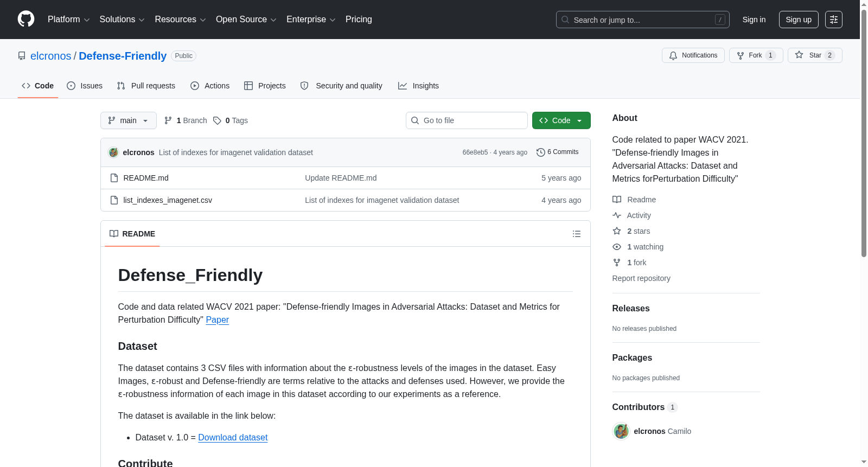Open the command palette icon button

click(834, 20)
